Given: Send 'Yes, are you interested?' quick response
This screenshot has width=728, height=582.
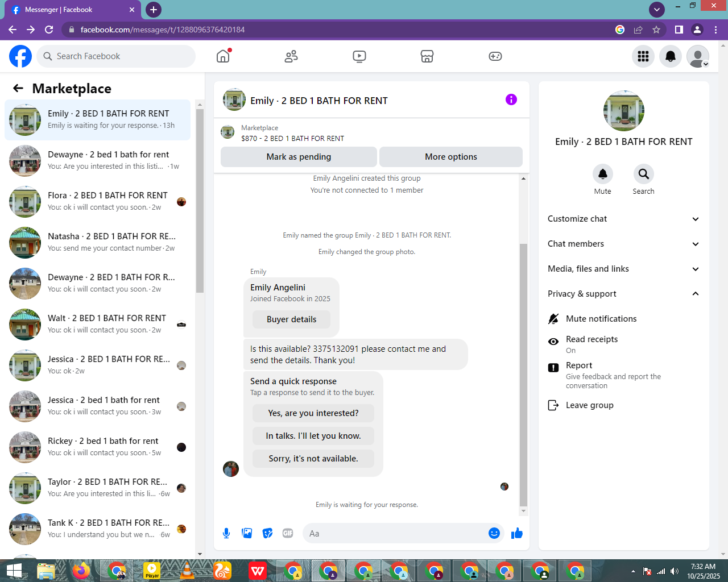Looking at the screenshot, I should 313,413.
